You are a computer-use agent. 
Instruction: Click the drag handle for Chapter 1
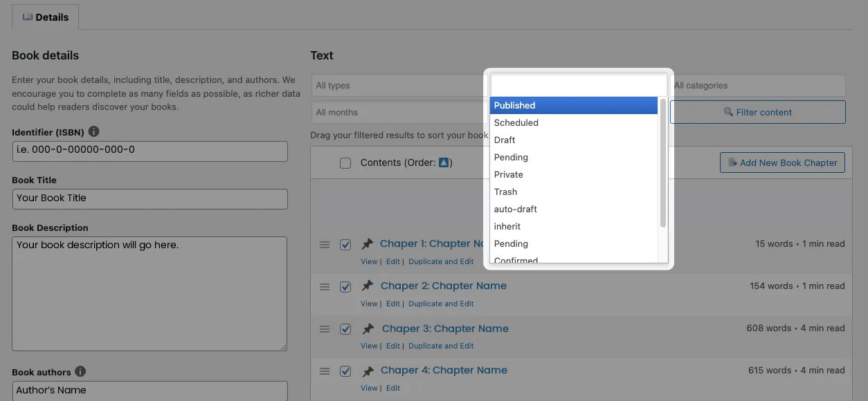[325, 244]
